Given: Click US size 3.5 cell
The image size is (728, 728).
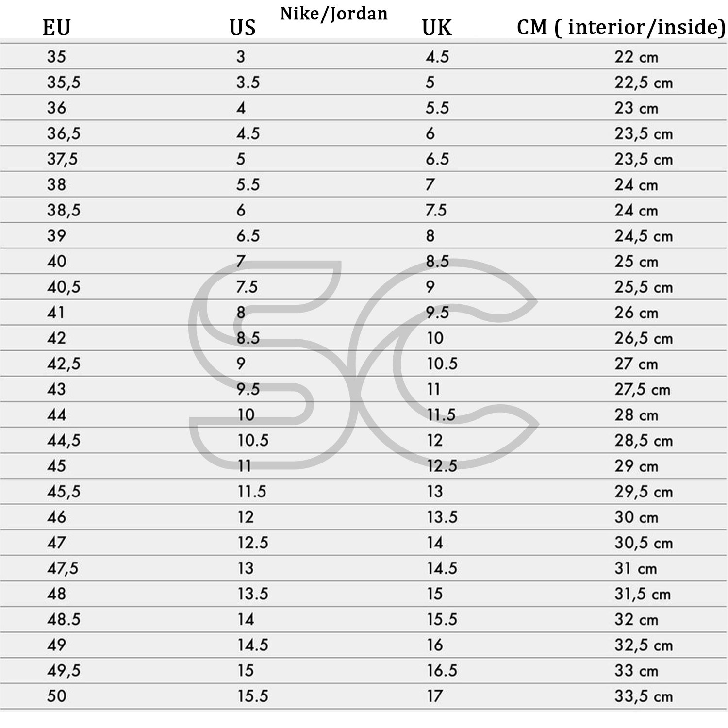Looking at the screenshot, I should coord(248,83).
